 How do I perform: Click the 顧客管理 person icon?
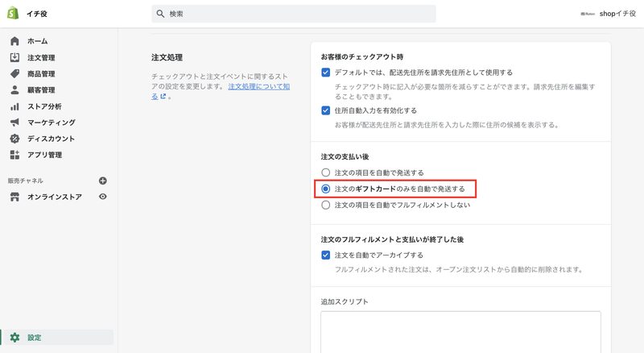[x=14, y=89]
